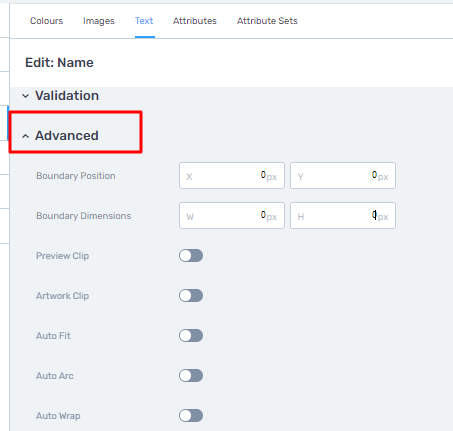
Task: Click the Boundary Dimensions label
Action: 83,216
